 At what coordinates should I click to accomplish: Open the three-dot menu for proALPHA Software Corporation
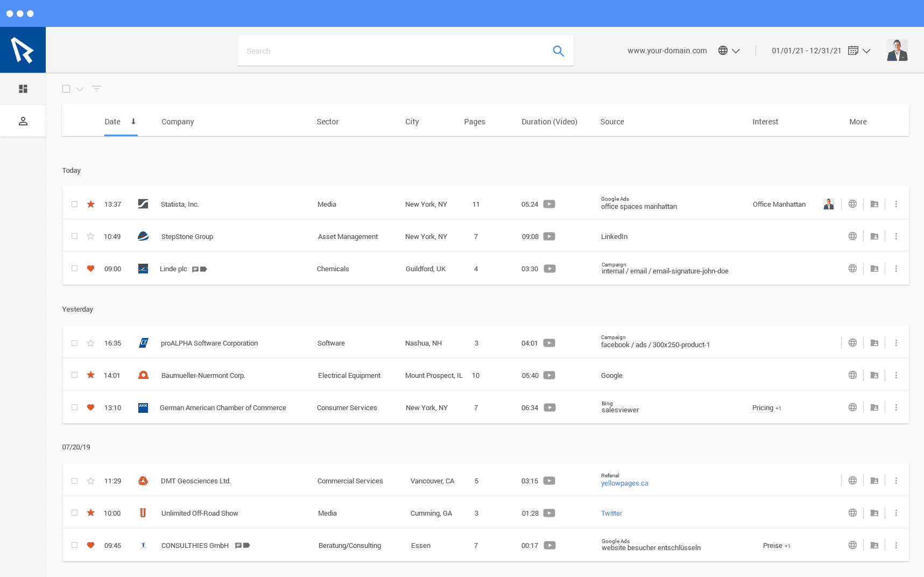[896, 343]
